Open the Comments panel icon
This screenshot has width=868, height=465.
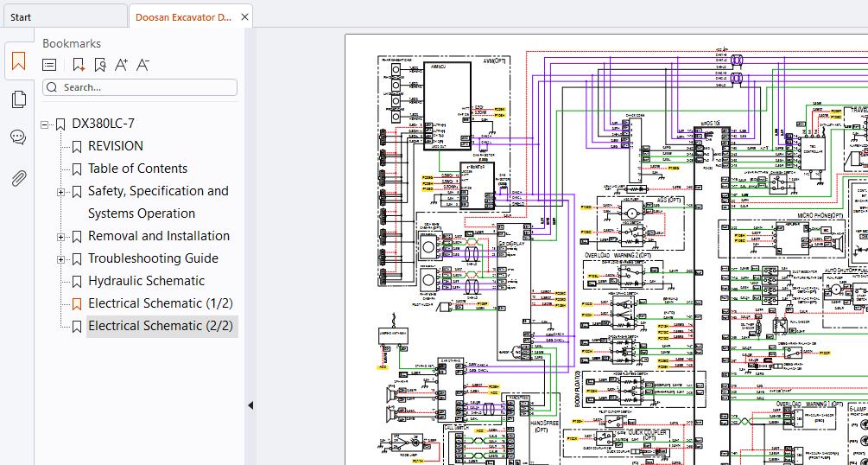point(18,137)
